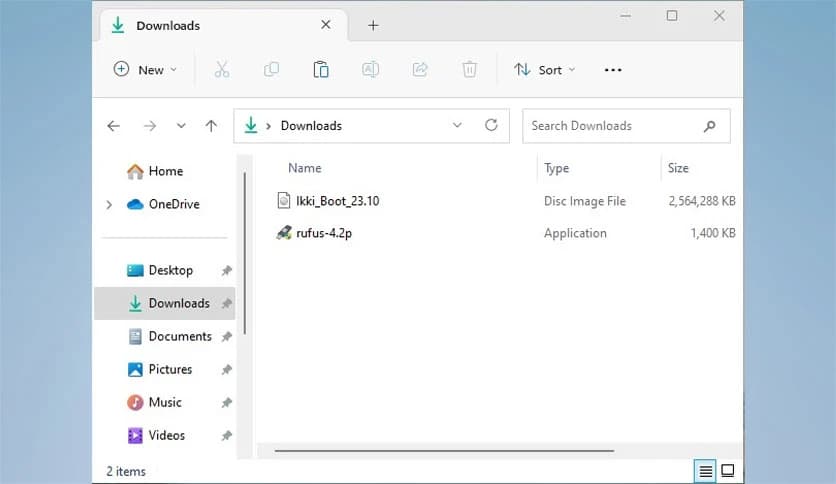836x484 pixels.
Task: Click the pin icon beside Videos
Action: [x=227, y=435]
